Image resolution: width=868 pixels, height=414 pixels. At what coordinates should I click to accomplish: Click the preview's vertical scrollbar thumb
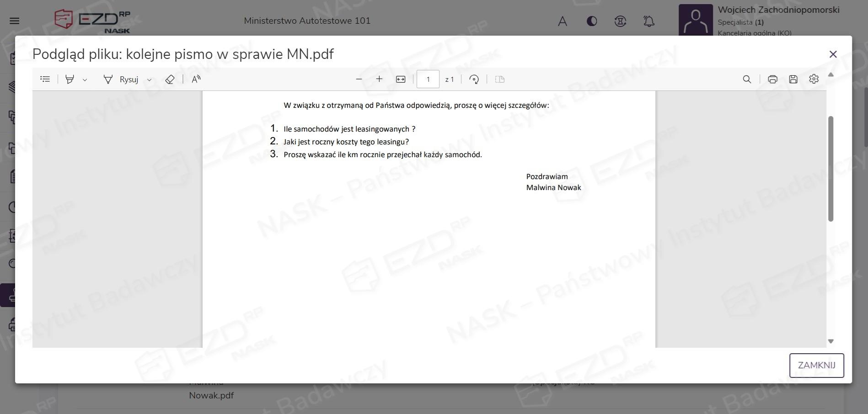click(830, 169)
